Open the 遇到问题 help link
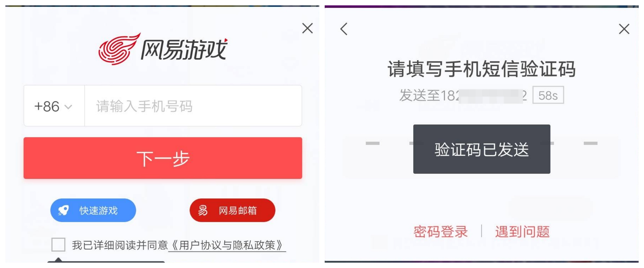Screen dimensions: 644x268 522,231
